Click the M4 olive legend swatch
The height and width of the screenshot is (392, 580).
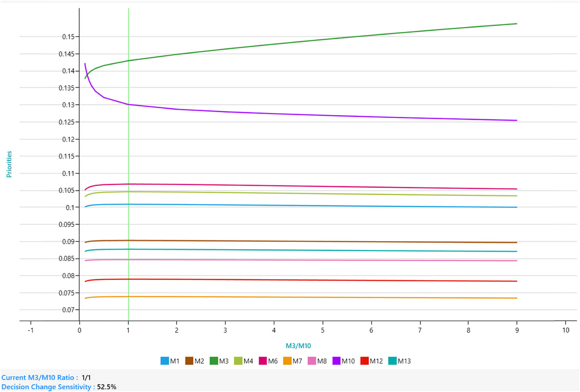(x=238, y=361)
